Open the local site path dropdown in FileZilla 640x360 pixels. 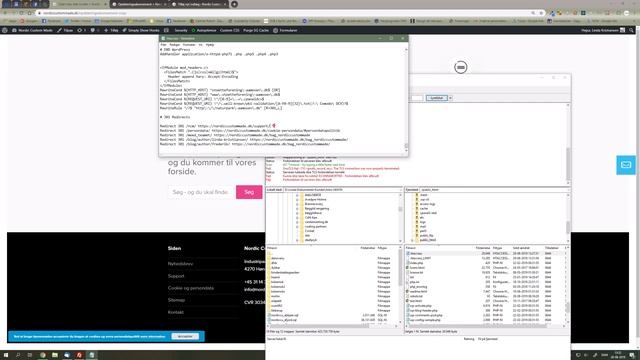pos(400,190)
